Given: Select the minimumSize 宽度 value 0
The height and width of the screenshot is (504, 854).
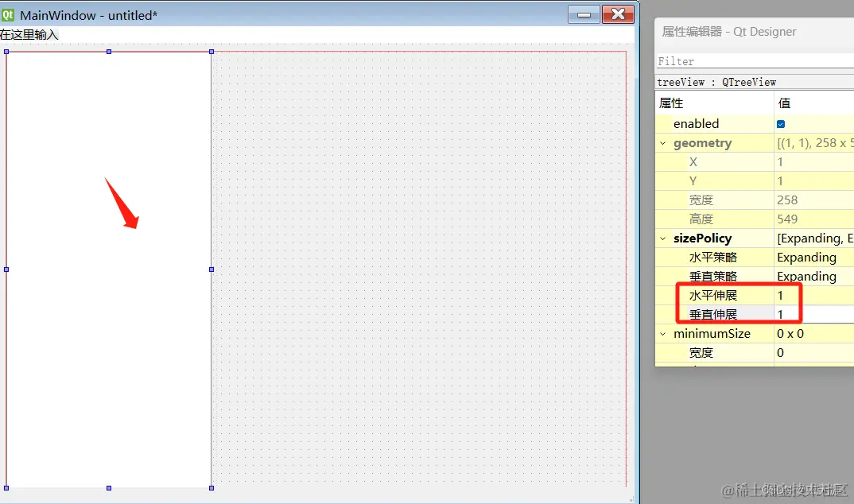Looking at the screenshot, I should (814, 353).
